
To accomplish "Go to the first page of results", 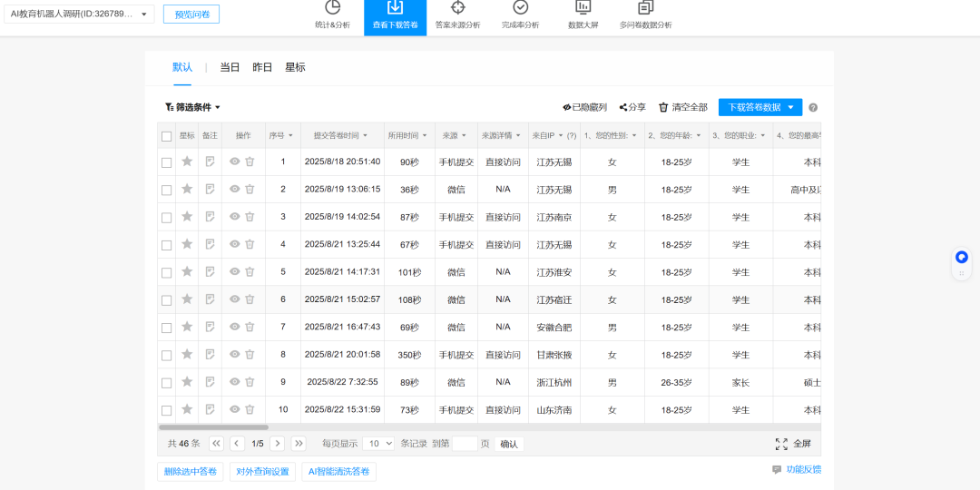I will 216,444.
